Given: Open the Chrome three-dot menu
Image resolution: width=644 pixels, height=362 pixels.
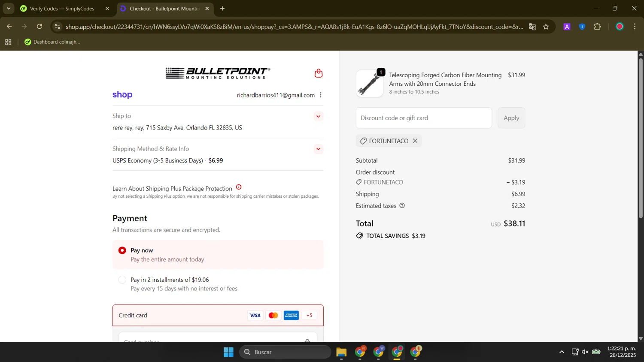Looking at the screenshot, I should [x=635, y=27].
